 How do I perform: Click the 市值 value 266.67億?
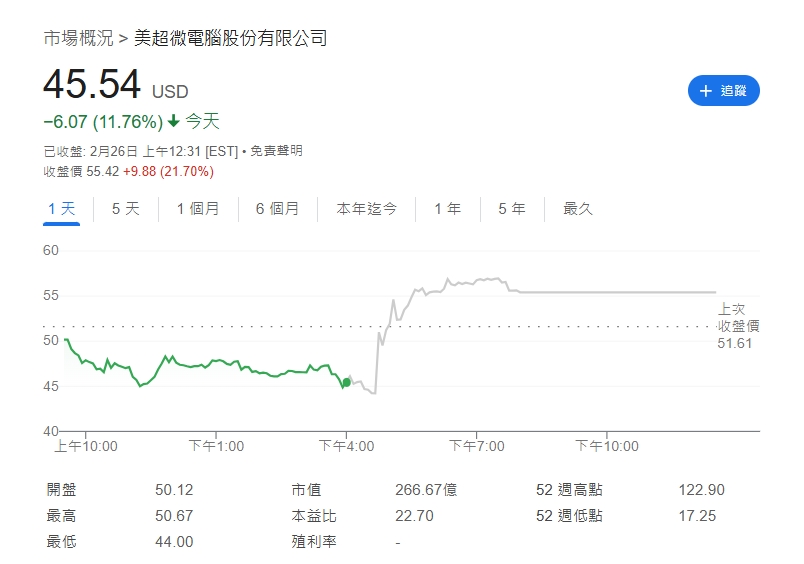pyautogui.click(x=426, y=490)
